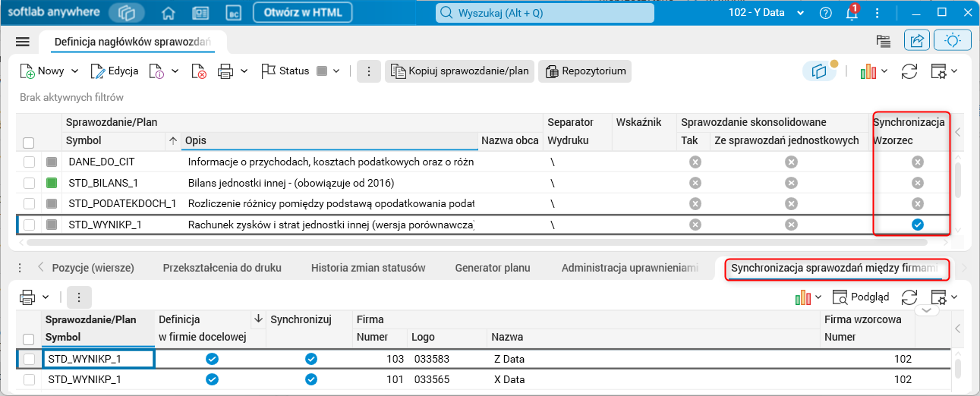This screenshot has width=980, height=396.
Task: Tick the checkbox for STD_BILANS_1 row
Action: [x=29, y=183]
